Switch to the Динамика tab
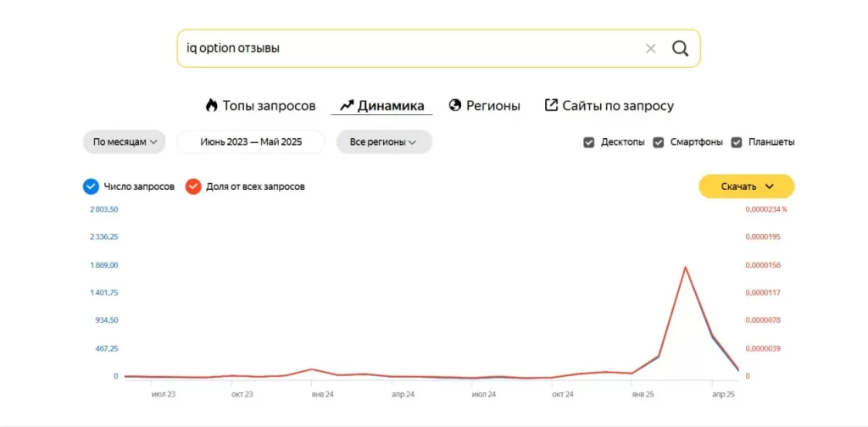 click(382, 105)
